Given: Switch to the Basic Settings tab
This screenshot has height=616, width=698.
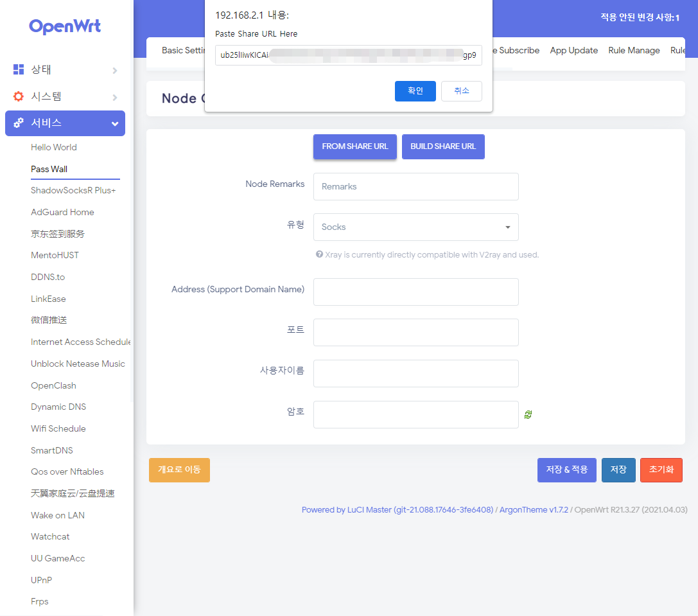Looking at the screenshot, I should (182, 50).
